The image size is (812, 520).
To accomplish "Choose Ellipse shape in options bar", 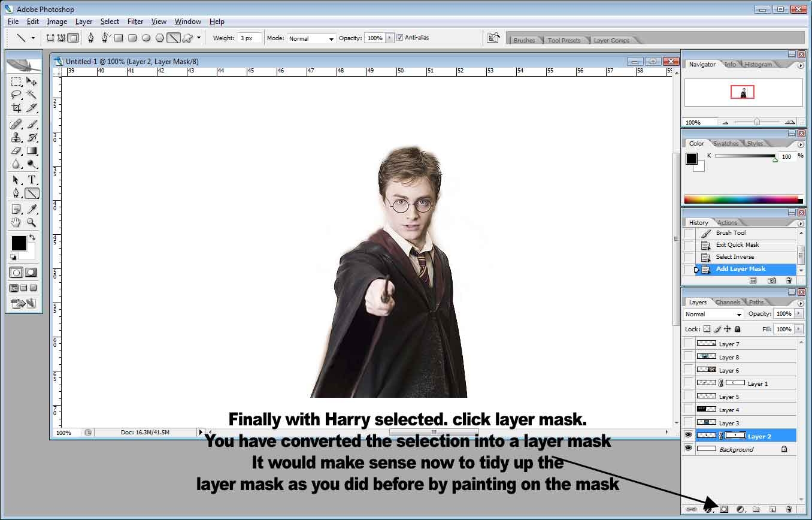I will pos(146,38).
